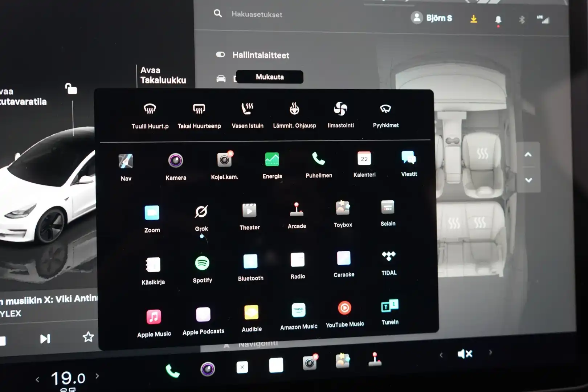588x392 pixels.
Task: Open the Viestit messages app
Action: point(409,163)
